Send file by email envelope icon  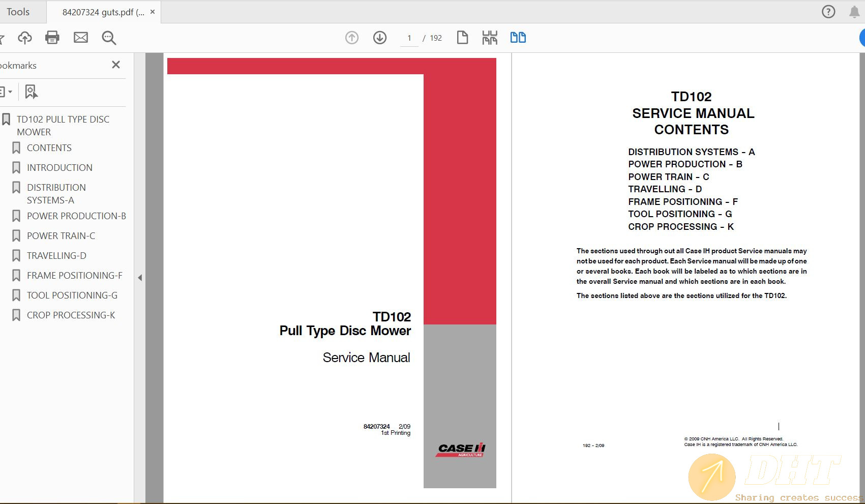[81, 38]
